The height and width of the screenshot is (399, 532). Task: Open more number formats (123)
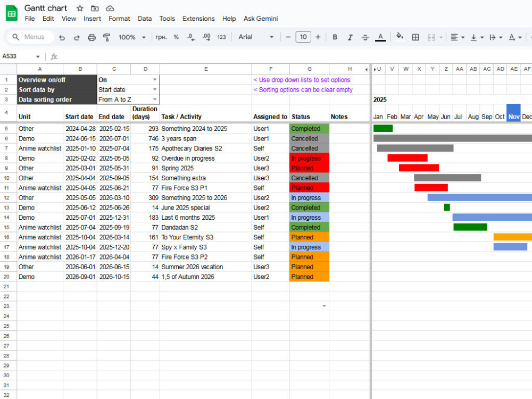(x=221, y=37)
